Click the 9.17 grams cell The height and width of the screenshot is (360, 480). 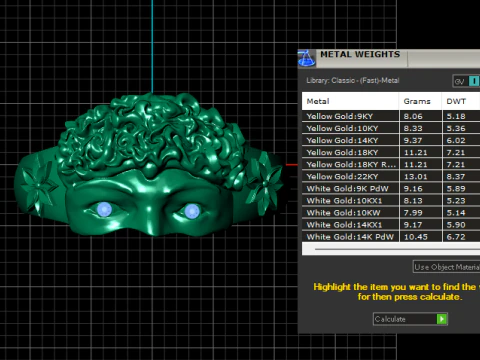(x=420, y=225)
